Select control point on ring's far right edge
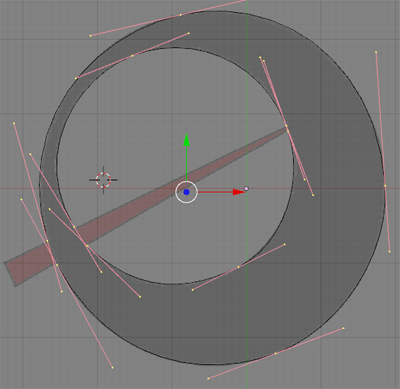The image size is (400, 389). [385, 186]
